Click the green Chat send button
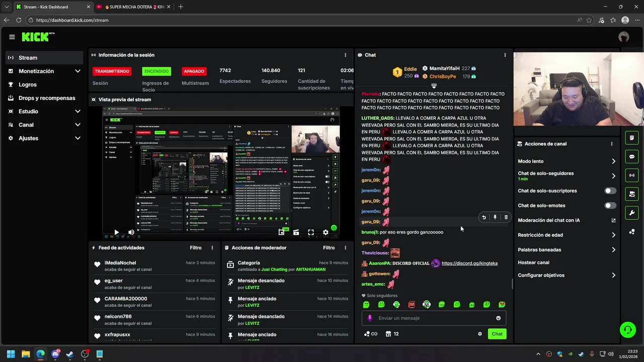 tap(497, 334)
